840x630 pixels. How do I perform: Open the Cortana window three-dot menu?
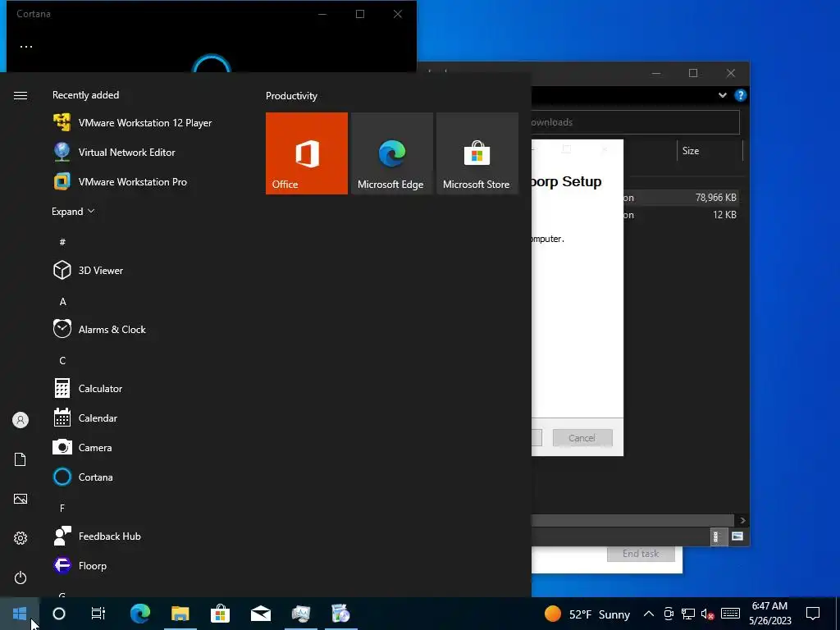(26, 47)
